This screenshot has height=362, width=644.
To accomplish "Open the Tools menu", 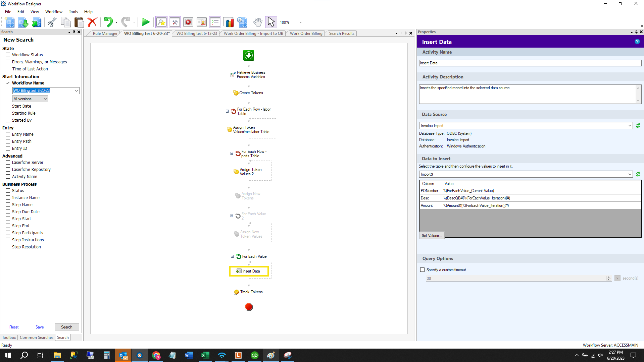I will pyautogui.click(x=73, y=12).
